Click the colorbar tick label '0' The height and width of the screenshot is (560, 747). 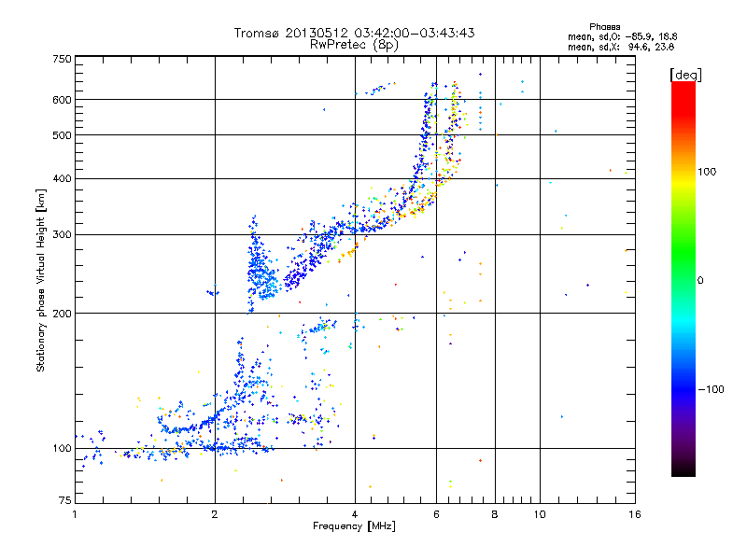700,280
